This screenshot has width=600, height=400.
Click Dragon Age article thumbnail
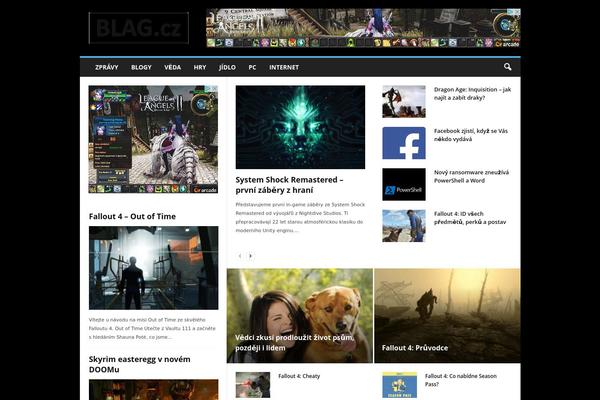[404, 101]
